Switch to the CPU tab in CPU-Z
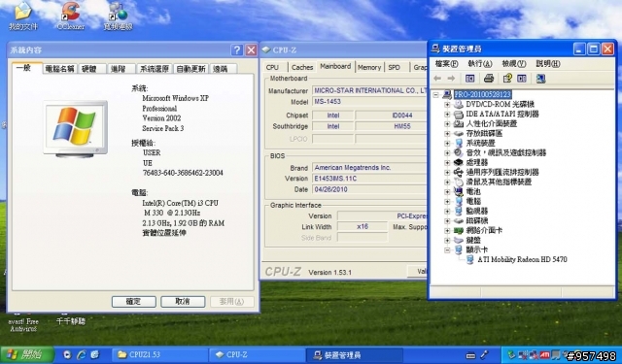Viewport: 622px width, 364px height. [272, 67]
